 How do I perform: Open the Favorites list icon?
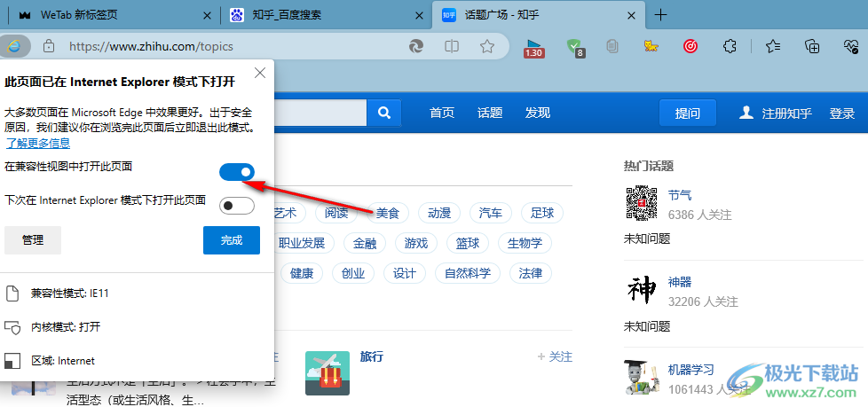pos(773,46)
